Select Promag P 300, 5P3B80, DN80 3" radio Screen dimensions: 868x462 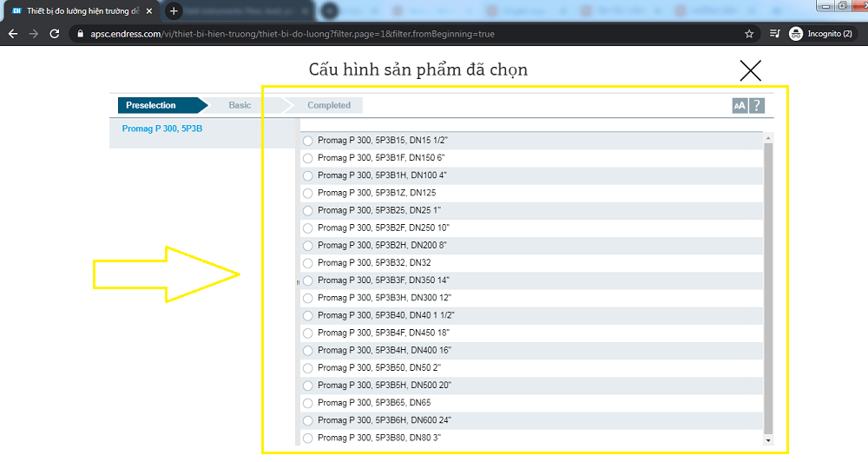pyautogui.click(x=308, y=439)
